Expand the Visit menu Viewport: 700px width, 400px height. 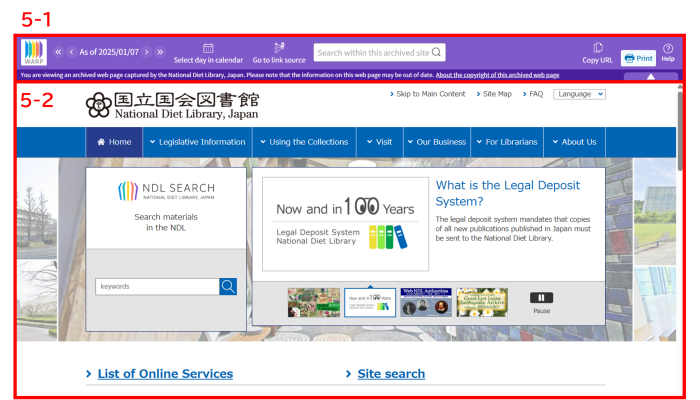tap(380, 142)
